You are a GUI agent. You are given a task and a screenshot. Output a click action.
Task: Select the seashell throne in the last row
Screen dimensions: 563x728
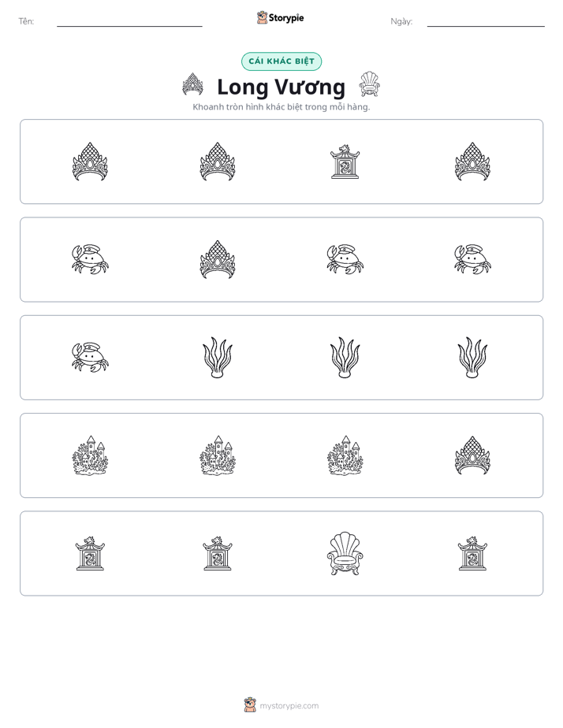coord(345,553)
